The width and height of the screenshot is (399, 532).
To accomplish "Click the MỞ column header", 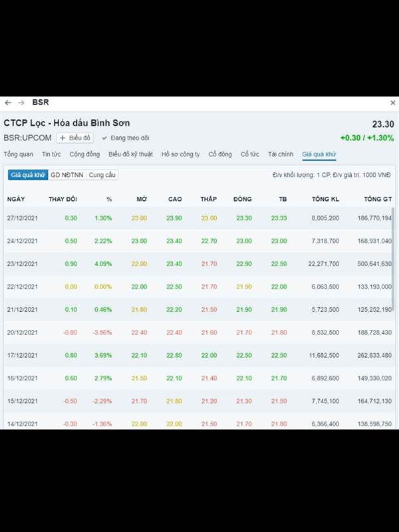I will (142, 199).
